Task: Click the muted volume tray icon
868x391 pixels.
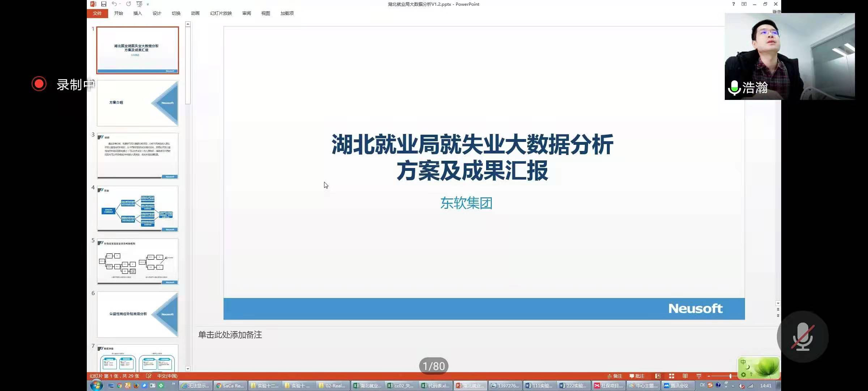Action: (x=742, y=386)
